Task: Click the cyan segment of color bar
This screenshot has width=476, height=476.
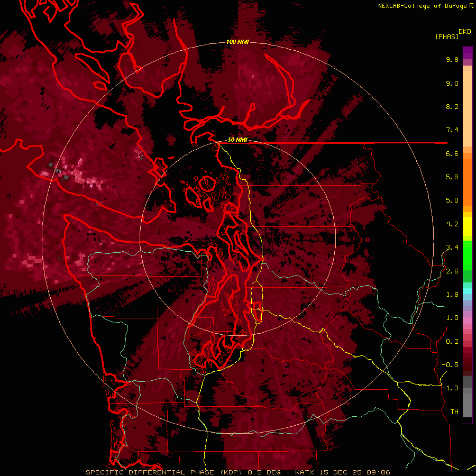Action: point(467,291)
